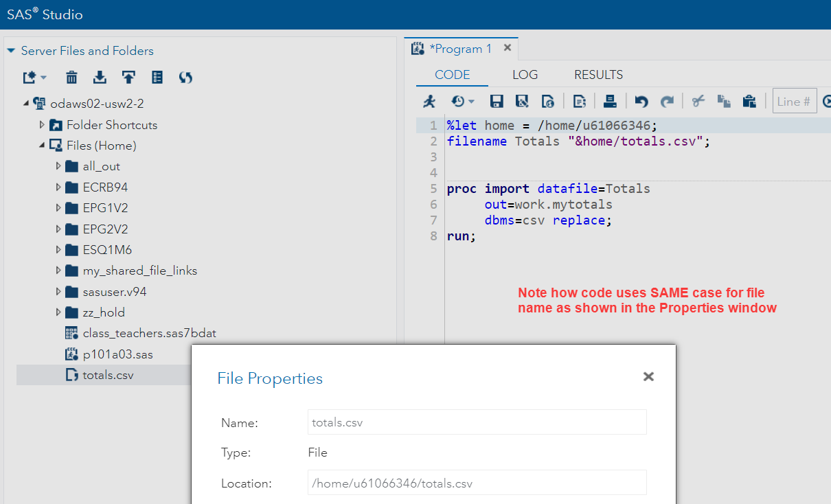Open the New item dropdown in files panel
Screen dimensions: 831x504
click(34, 78)
